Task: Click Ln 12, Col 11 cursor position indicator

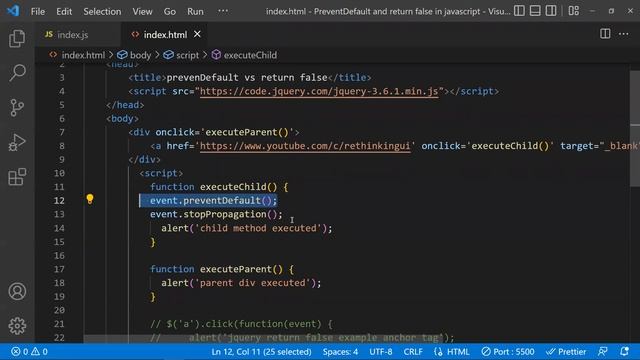Action: [261, 351]
